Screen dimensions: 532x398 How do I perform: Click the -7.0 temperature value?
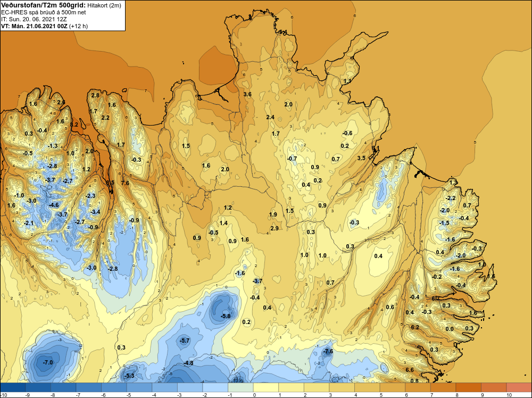[x=48, y=362]
